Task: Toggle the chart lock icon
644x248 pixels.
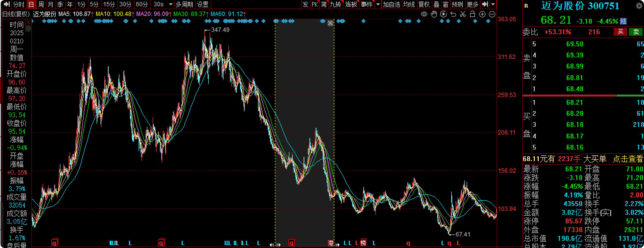Action: (472, 14)
